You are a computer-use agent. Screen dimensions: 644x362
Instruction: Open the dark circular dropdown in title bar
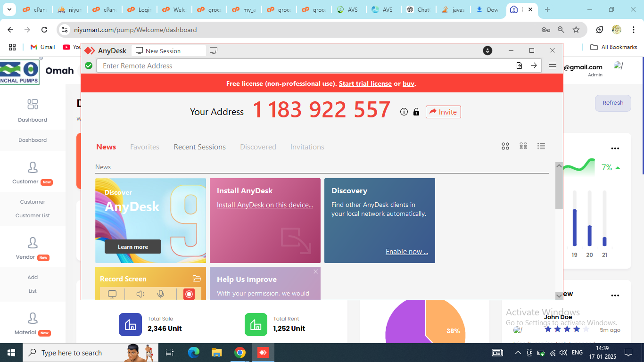(487, 50)
